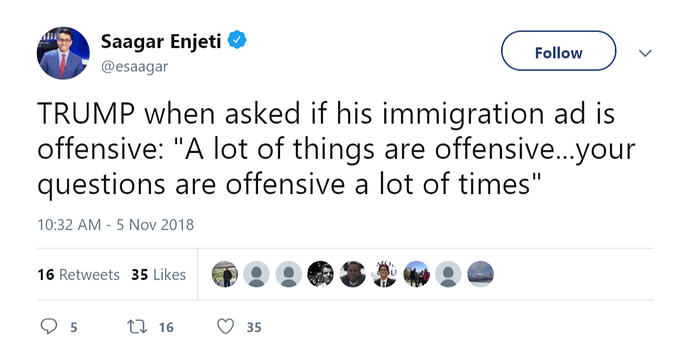690x364 pixels.
Task: Click the blue verified badge
Action: click(237, 40)
